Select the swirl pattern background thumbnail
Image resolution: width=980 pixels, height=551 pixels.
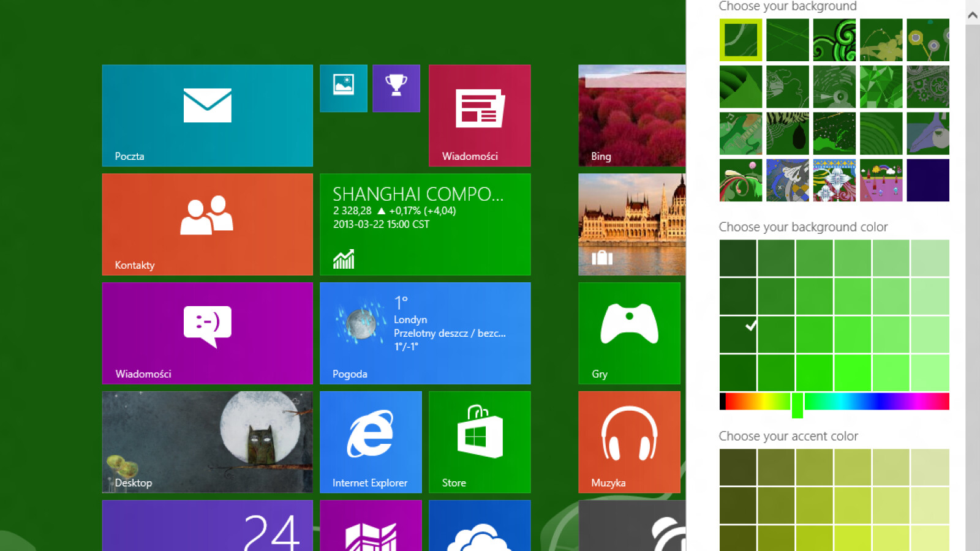(834, 40)
